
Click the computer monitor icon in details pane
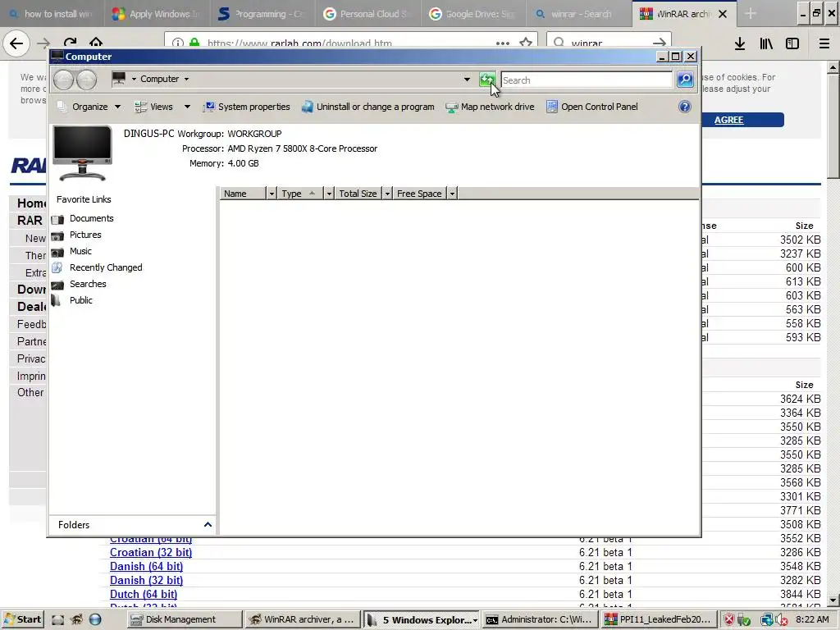82,153
